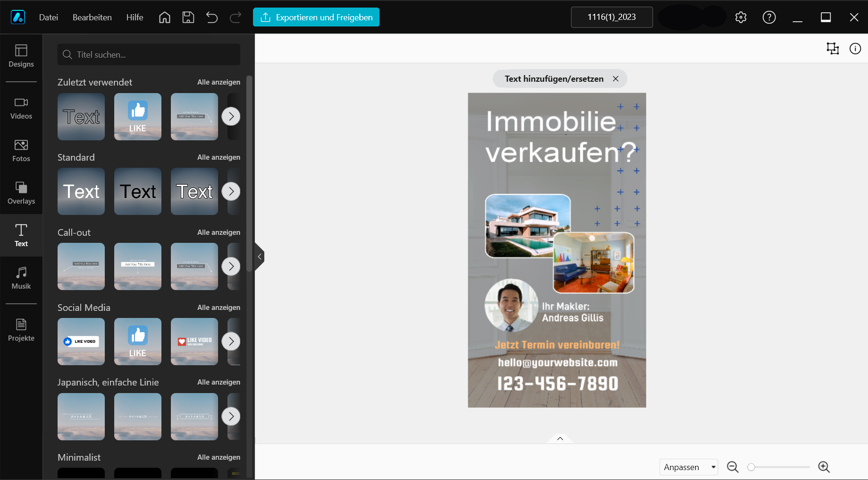The image size is (868, 480).
Task: Click Exportieren und Freigeben button
Action: [x=316, y=17]
